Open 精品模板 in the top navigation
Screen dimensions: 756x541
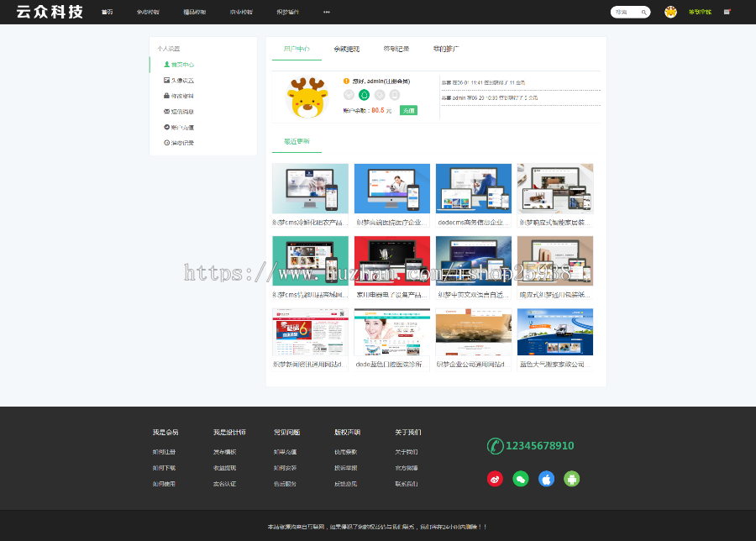194,12
